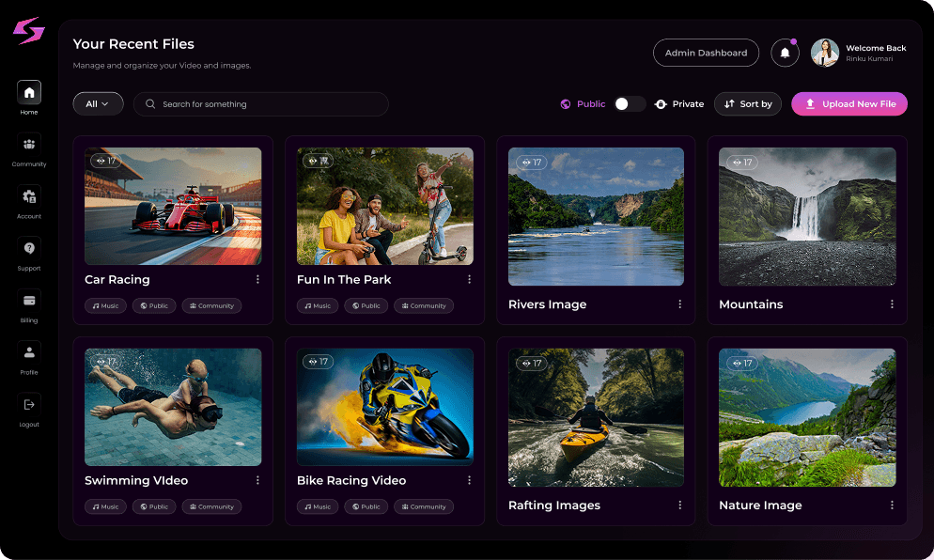Go to Account sidebar icon
The width and height of the screenshot is (934, 560).
(x=29, y=197)
